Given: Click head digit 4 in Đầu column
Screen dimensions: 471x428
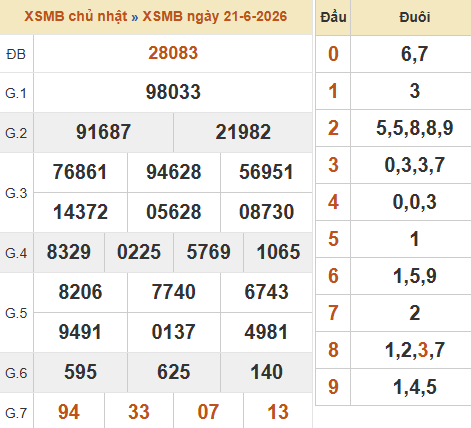Looking at the screenshot, I should [333, 202].
